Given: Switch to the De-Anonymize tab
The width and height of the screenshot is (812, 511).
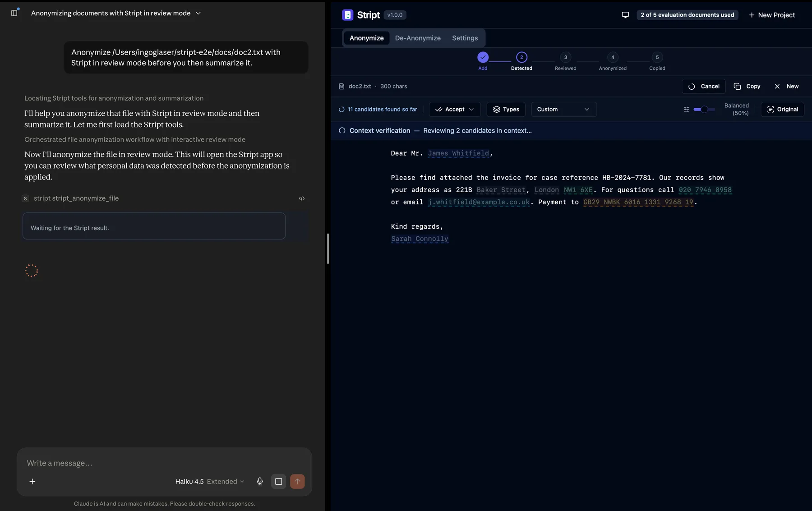Looking at the screenshot, I should [x=418, y=38].
